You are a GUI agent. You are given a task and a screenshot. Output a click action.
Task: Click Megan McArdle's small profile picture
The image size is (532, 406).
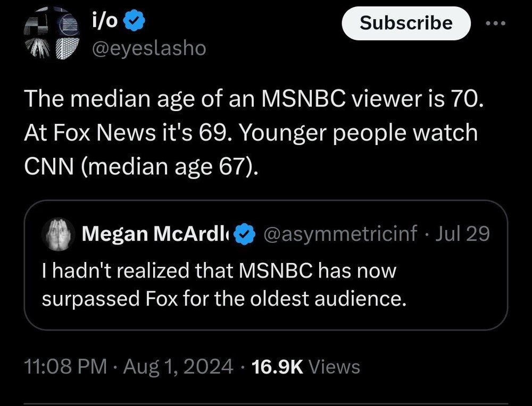coord(61,233)
